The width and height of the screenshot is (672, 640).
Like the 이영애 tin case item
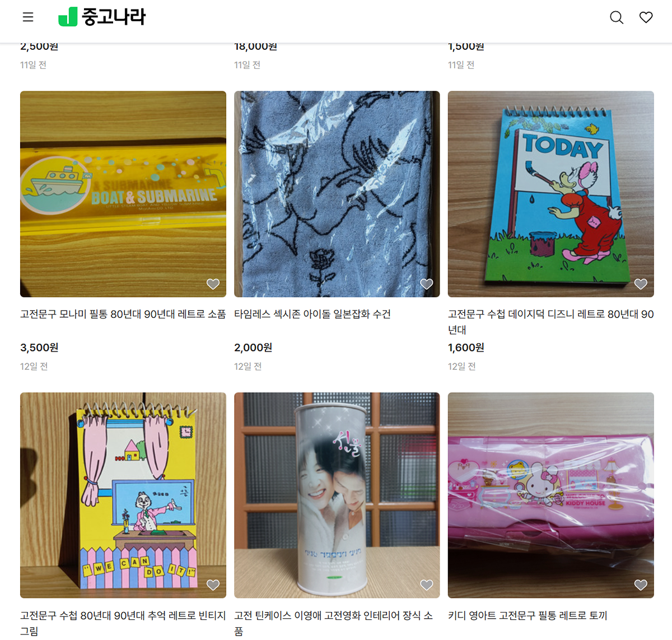coord(427,585)
